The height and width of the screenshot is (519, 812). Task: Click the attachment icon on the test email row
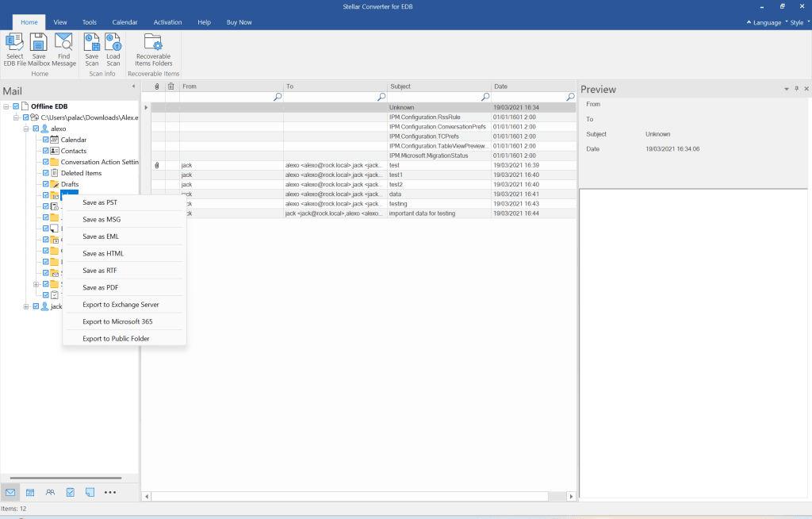(157, 165)
